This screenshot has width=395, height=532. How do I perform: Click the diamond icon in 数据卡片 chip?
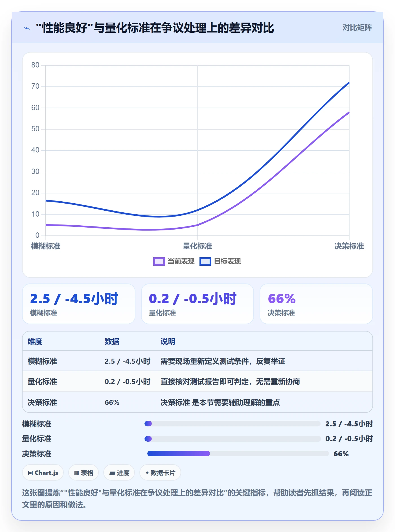coord(147,473)
